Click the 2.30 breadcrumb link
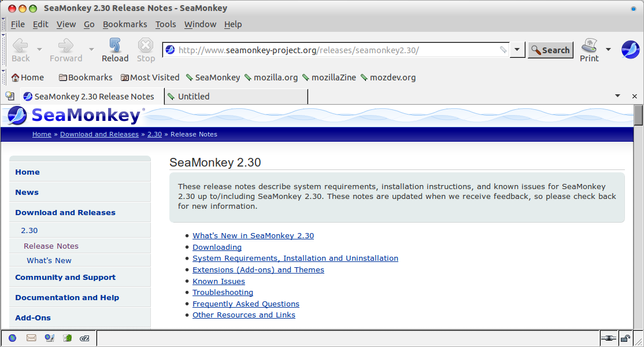This screenshot has width=644, height=347. 154,134
